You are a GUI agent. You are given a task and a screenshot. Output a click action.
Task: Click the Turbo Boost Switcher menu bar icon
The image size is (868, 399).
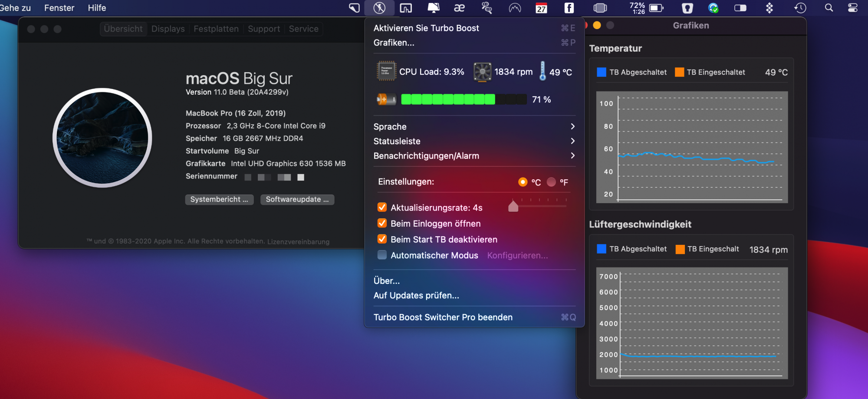click(x=380, y=8)
